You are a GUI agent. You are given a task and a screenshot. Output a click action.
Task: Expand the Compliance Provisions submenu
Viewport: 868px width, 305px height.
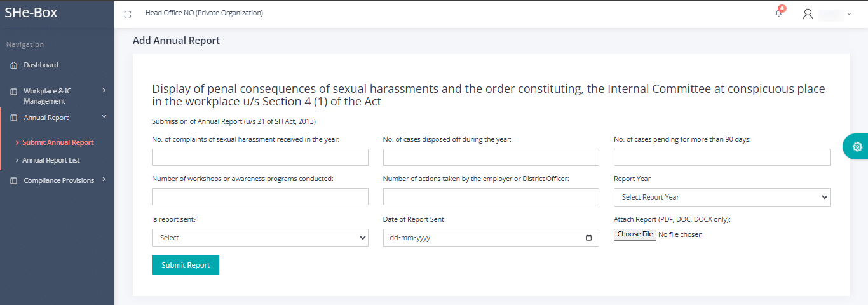pyautogui.click(x=104, y=180)
